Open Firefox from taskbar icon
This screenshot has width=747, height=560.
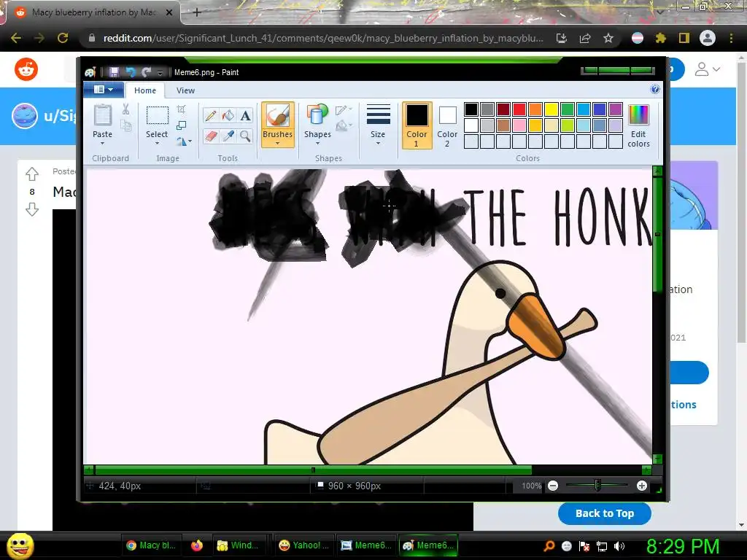tap(197, 545)
